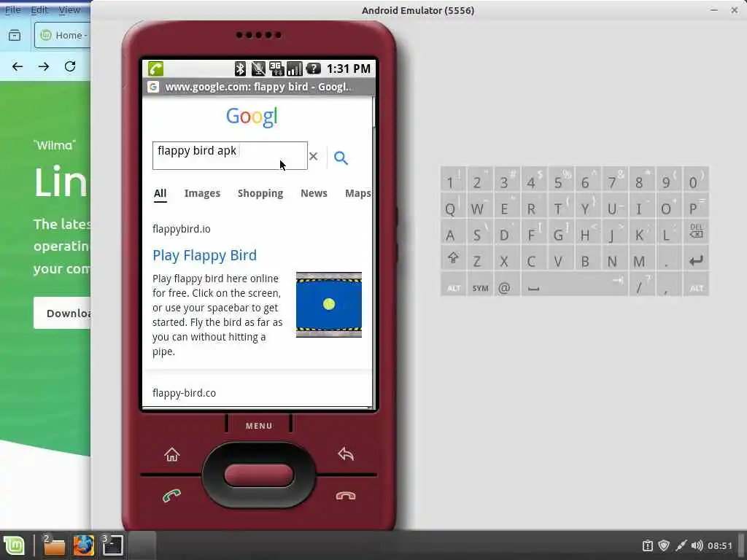Click the green phone icon in status bar

pyautogui.click(x=155, y=69)
